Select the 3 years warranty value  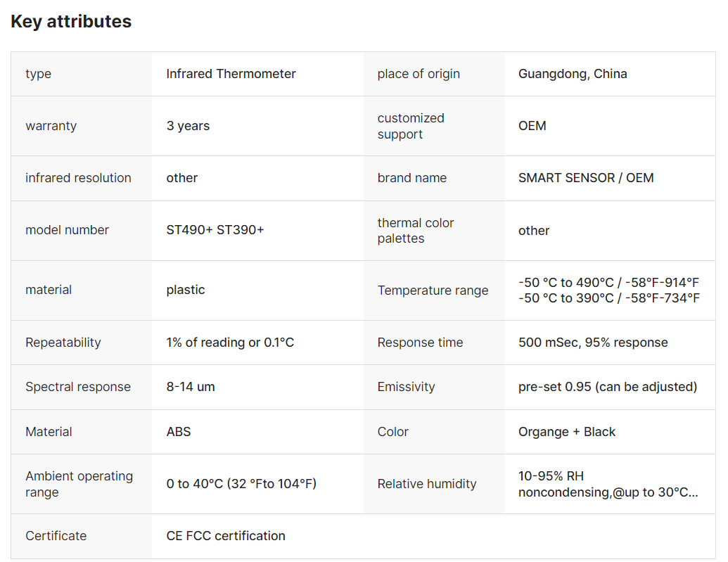tap(188, 126)
